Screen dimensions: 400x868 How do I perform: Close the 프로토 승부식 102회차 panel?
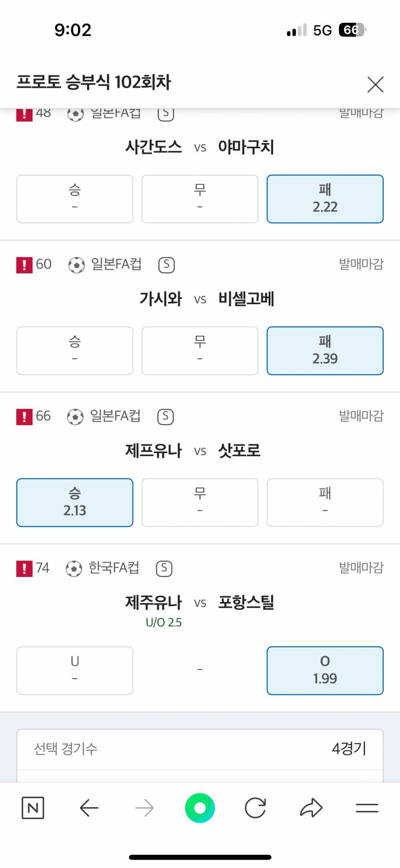click(375, 84)
